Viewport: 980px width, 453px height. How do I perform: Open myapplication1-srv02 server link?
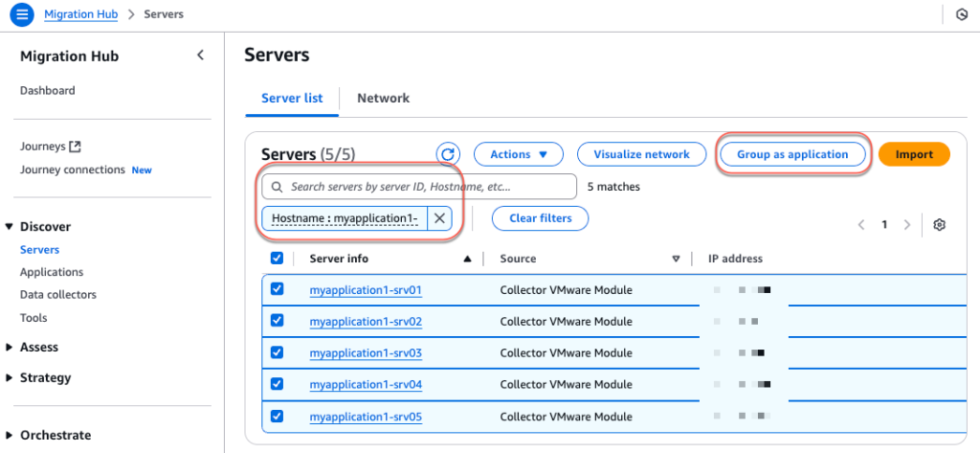click(366, 322)
